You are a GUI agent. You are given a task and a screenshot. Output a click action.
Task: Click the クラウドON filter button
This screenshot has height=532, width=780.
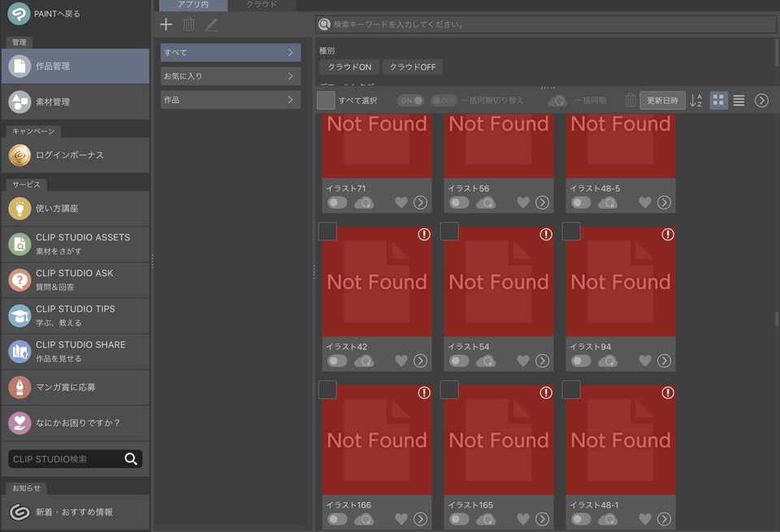(349, 67)
